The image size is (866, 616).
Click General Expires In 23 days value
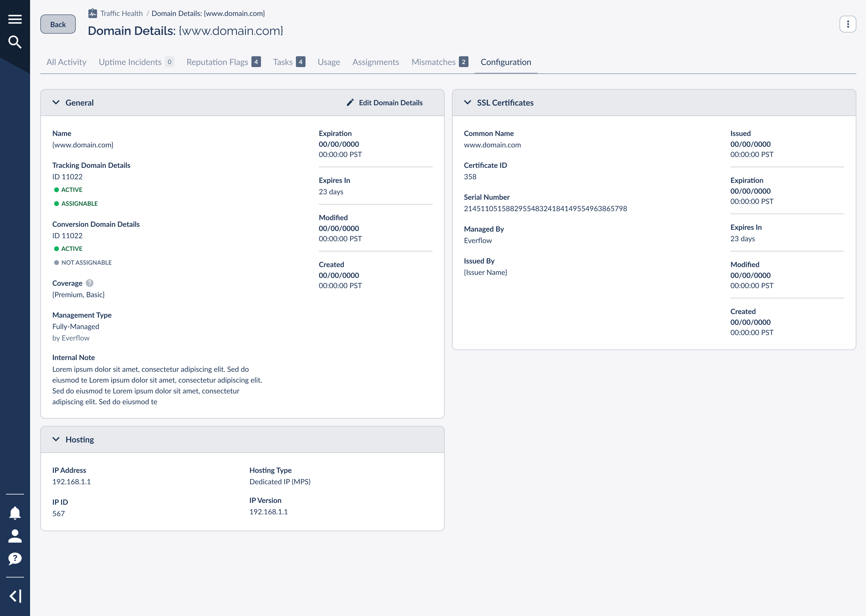pyautogui.click(x=331, y=192)
